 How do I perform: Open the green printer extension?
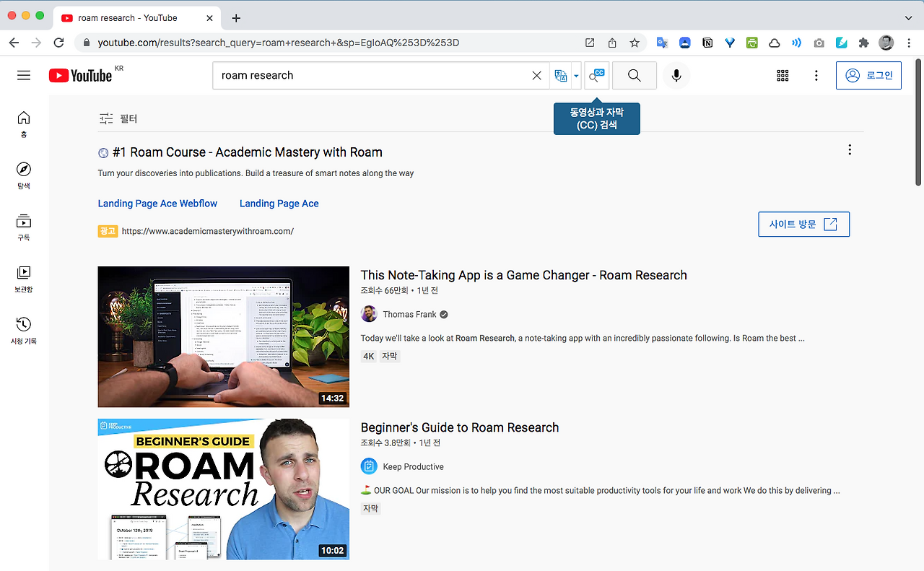(752, 43)
